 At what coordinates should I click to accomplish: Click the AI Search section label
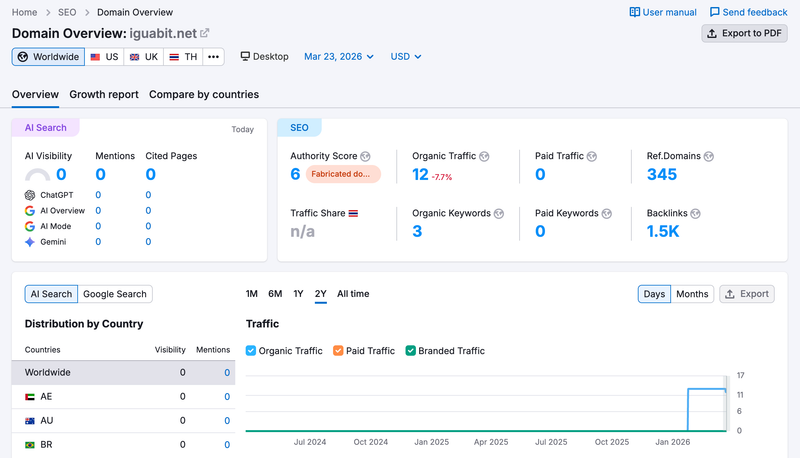tap(45, 128)
